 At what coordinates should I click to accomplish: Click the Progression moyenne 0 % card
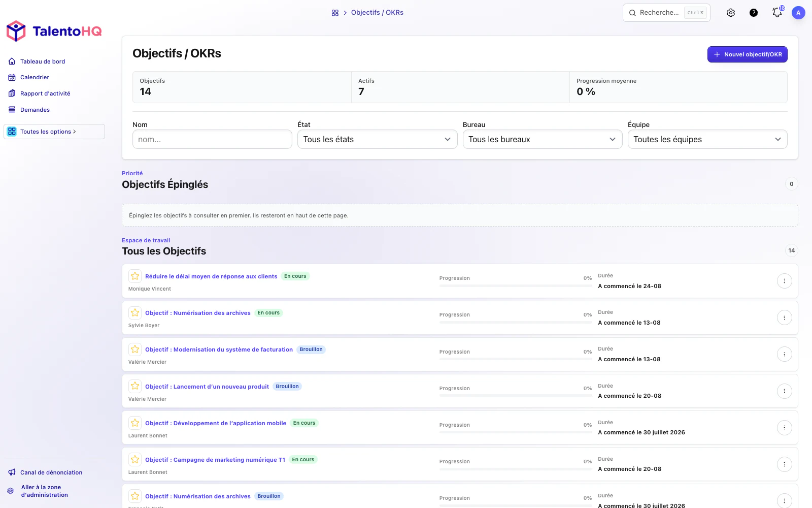679,87
